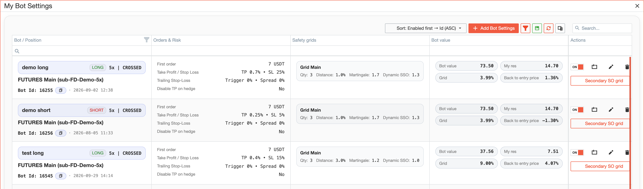This screenshot has width=644, height=189.
Task: Edit demo short with the pencil icon
Action: pyautogui.click(x=611, y=109)
